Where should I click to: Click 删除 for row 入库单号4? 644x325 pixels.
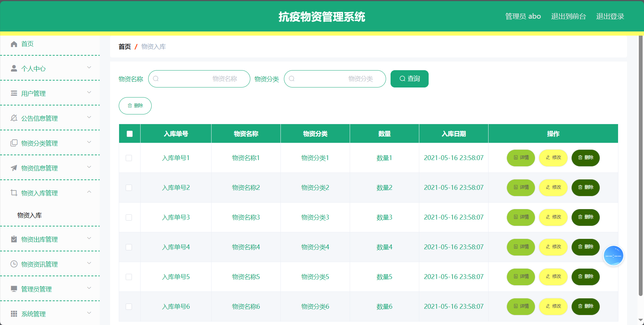coord(585,247)
